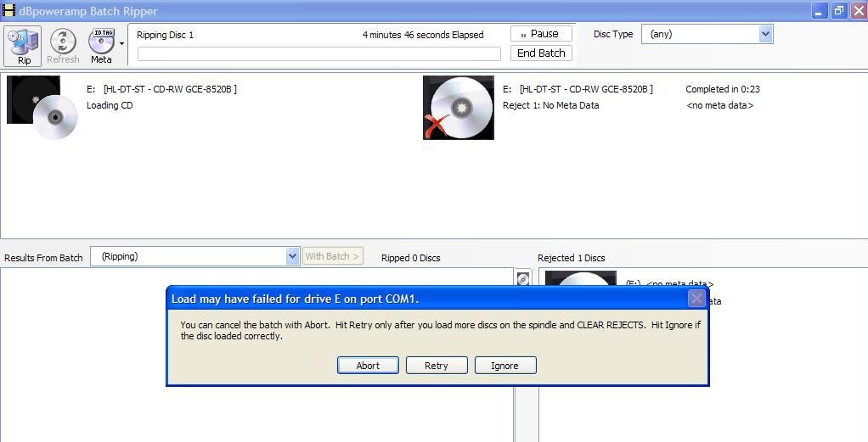This screenshot has width=868, height=442.
Task: Choose Ignore in the load failed dialog
Action: [504, 366]
